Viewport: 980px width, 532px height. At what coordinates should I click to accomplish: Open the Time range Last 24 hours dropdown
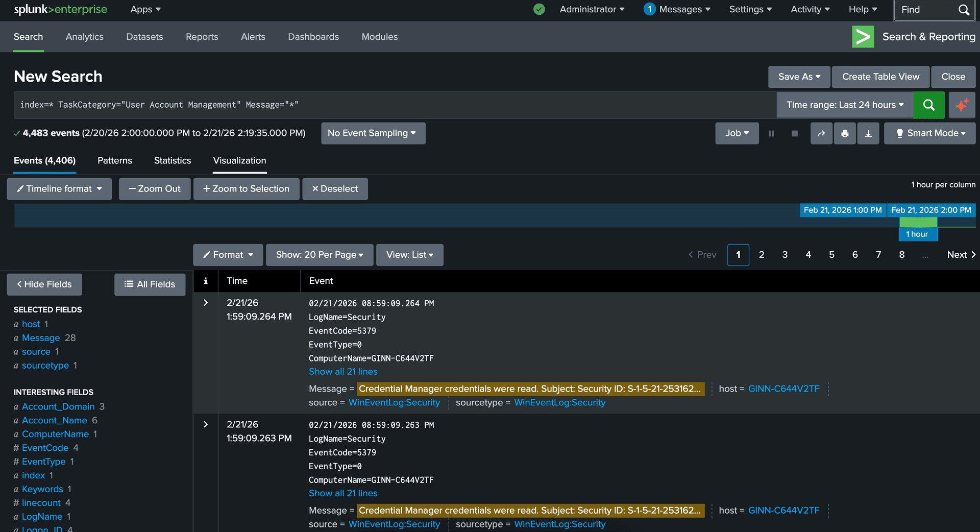[x=844, y=105]
